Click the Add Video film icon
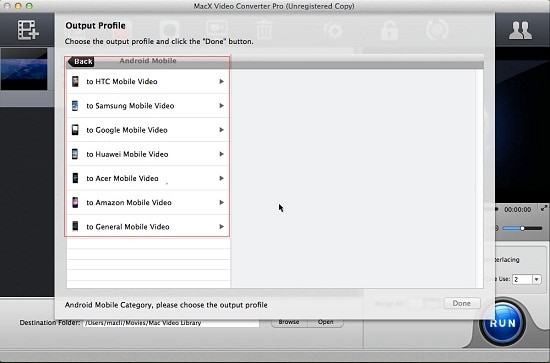This screenshot has width=550, height=363. click(x=28, y=30)
